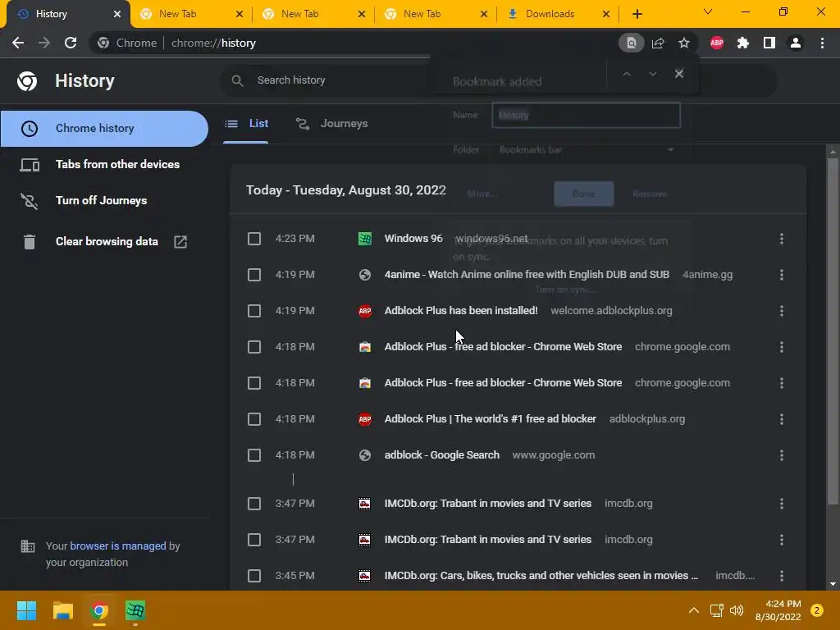The height and width of the screenshot is (630, 840).
Task: Open File Explorer from the taskbar
Action: pos(62,610)
